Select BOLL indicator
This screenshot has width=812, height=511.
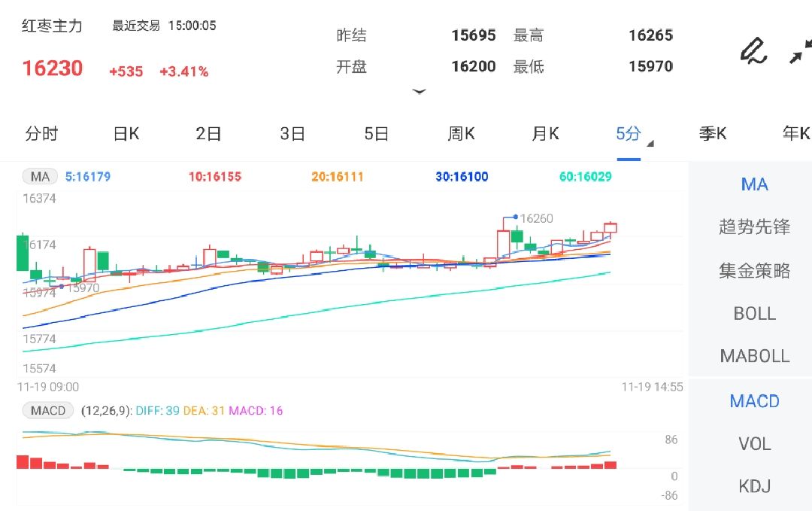pos(754,314)
